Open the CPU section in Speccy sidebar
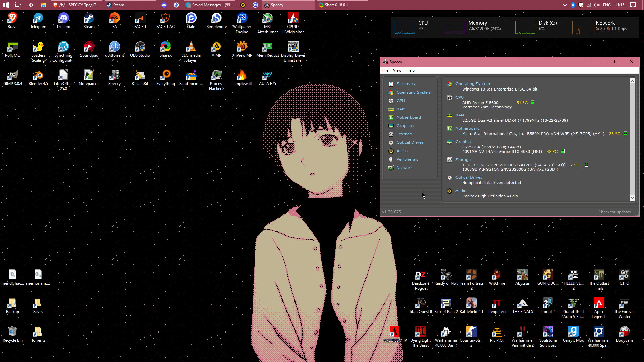 click(400, 101)
